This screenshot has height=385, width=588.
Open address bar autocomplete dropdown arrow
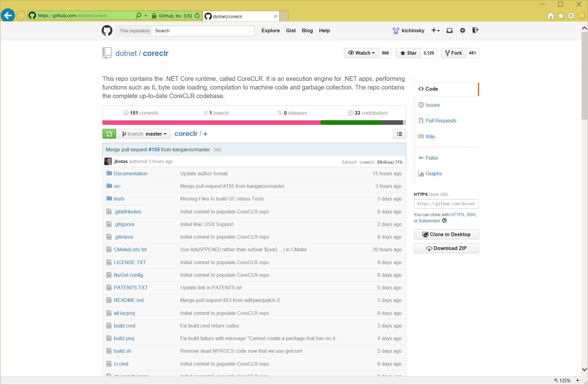click(x=146, y=16)
